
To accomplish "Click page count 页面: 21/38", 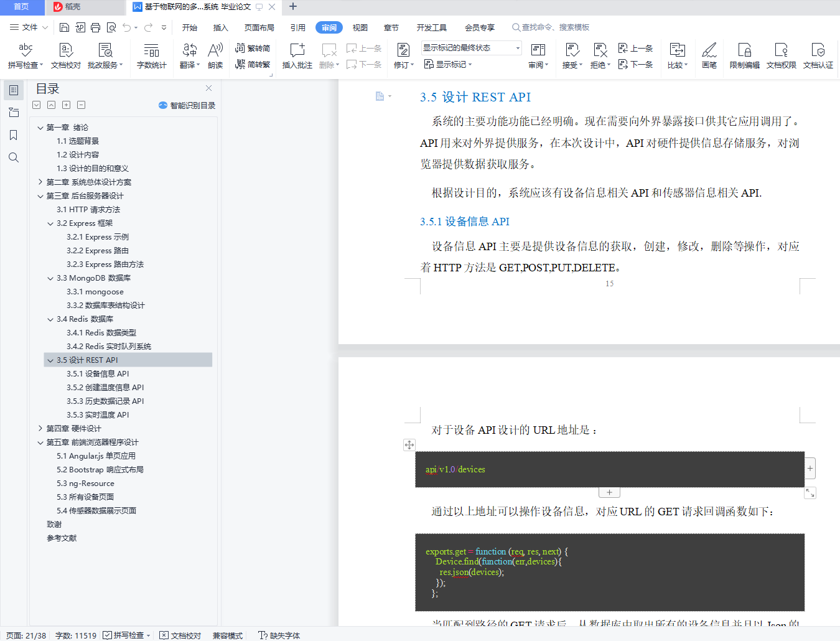I will tap(26, 635).
